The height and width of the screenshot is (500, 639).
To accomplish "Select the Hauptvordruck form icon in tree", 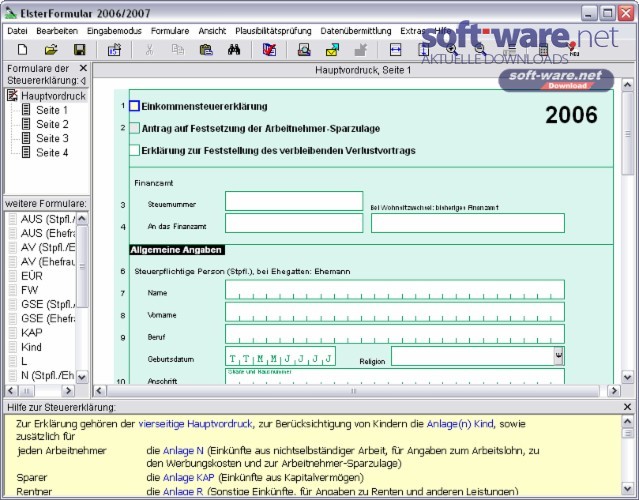I will tap(13, 96).
